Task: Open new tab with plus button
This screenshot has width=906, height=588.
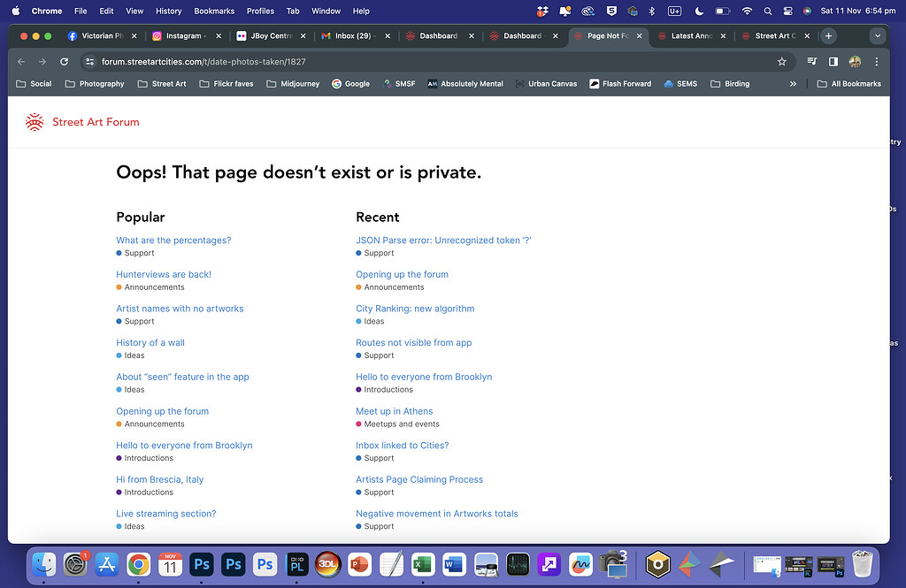Action: (828, 36)
